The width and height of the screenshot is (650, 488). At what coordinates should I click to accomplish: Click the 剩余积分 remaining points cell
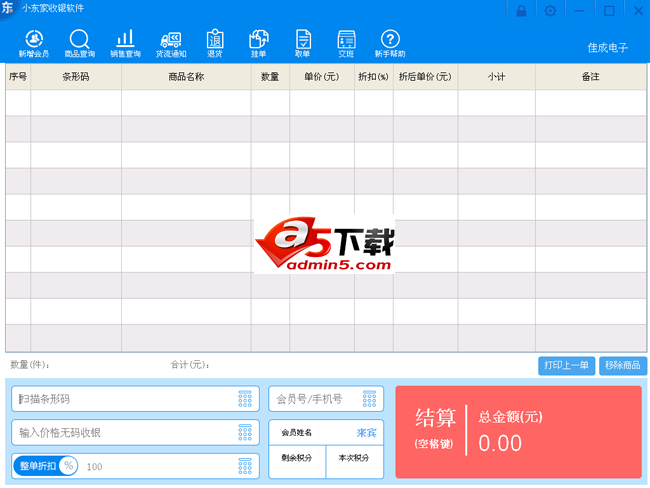click(x=297, y=461)
